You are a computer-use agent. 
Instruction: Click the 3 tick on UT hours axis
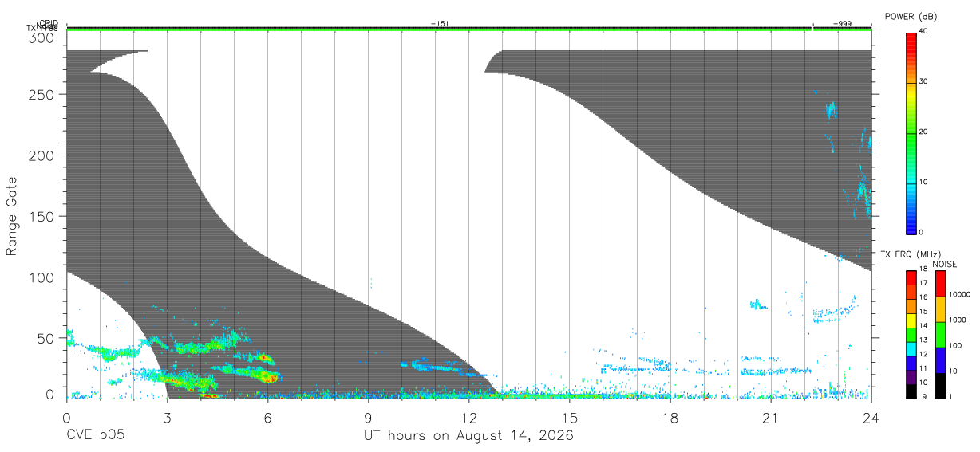pos(168,418)
